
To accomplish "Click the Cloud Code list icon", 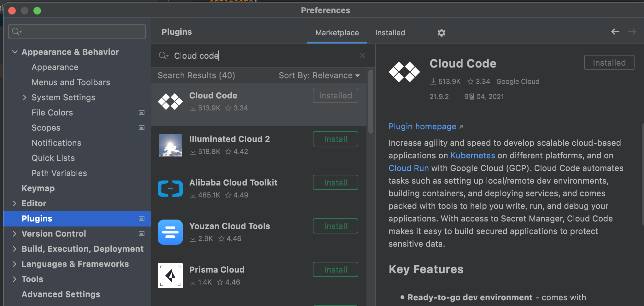I will tap(170, 102).
